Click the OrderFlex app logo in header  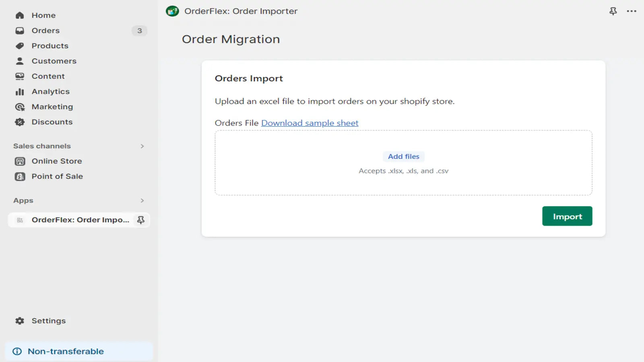[172, 11]
